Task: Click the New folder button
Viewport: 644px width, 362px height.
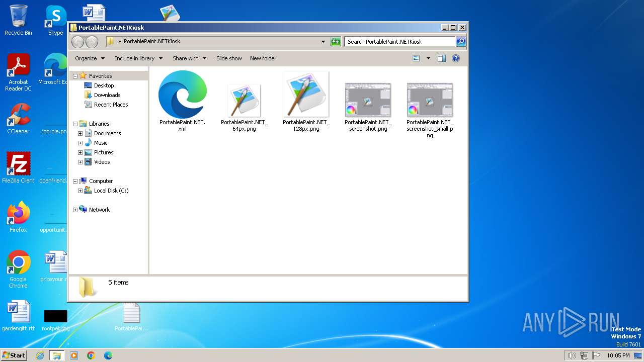Action: click(x=263, y=58)
